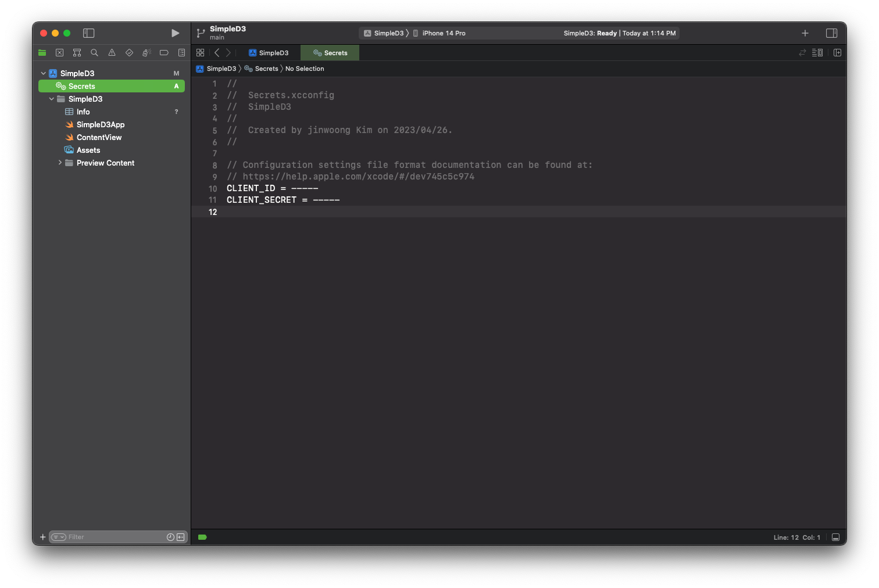Click SimpleD3 in the jump bar
Screen dimensions: 879x588
coord(216,69)
